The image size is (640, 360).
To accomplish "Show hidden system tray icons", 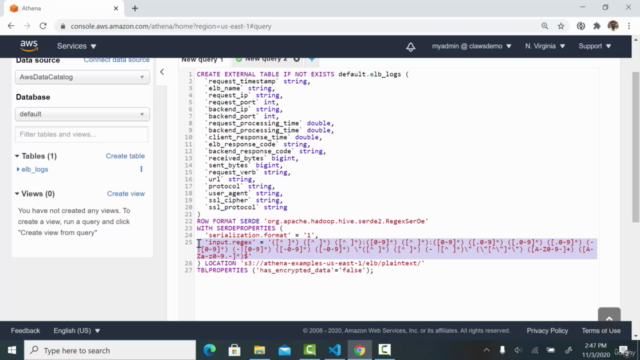I will tap(487, 350).
